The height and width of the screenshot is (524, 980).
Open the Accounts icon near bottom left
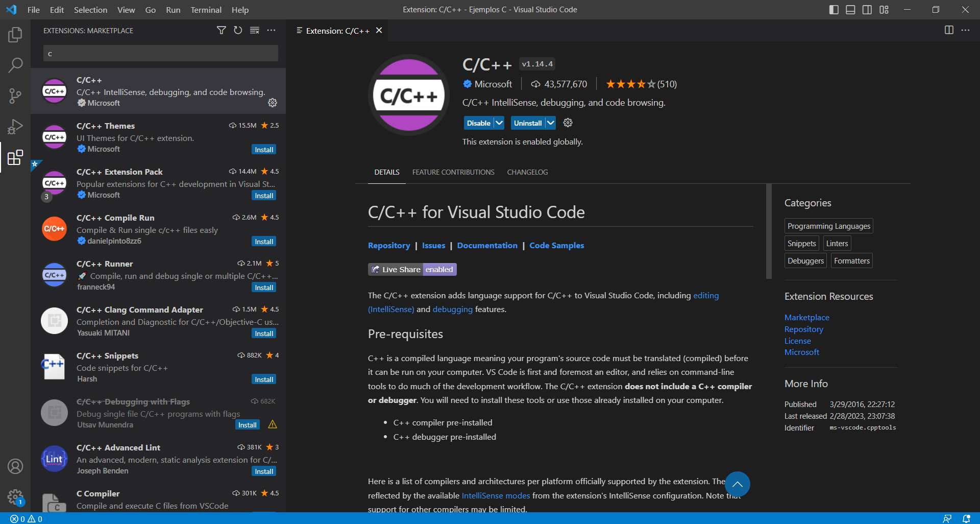click(15, 466)
